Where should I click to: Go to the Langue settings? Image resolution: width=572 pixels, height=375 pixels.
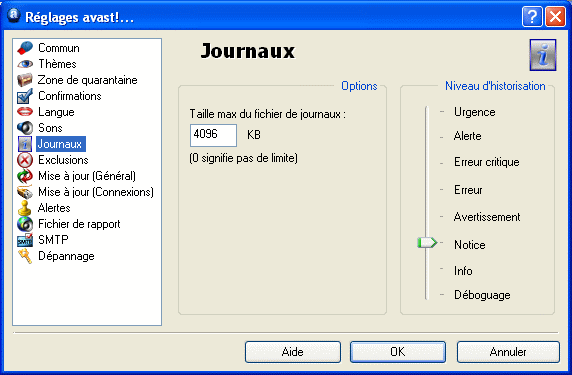56,112
